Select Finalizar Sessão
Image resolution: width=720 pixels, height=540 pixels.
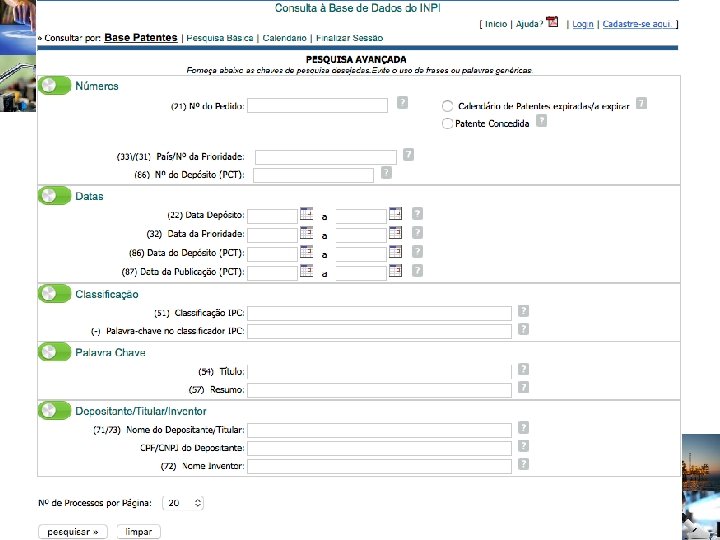(349, 38)
